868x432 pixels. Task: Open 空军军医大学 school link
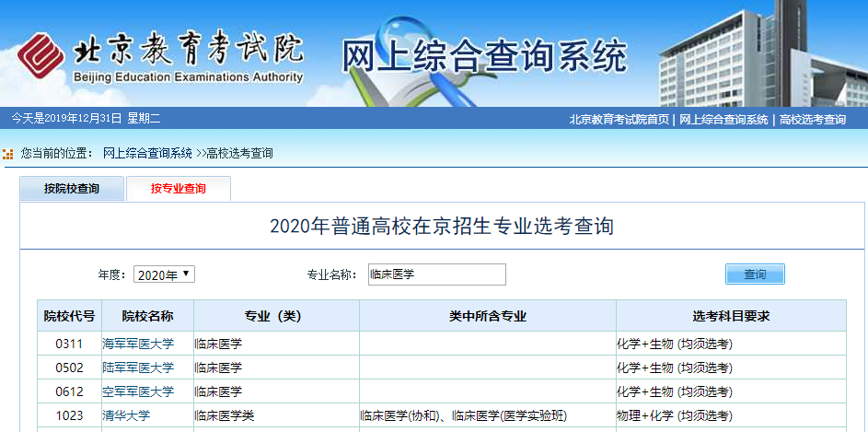138,391
